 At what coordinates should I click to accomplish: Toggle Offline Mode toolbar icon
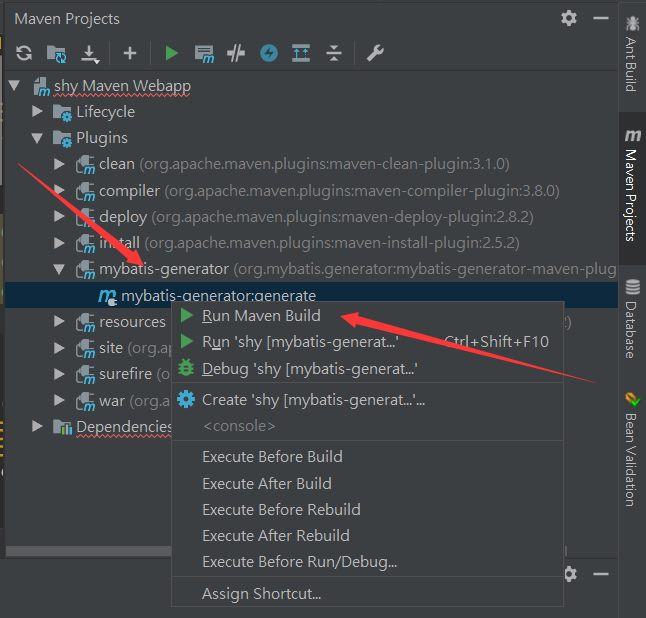click(236, 54)
